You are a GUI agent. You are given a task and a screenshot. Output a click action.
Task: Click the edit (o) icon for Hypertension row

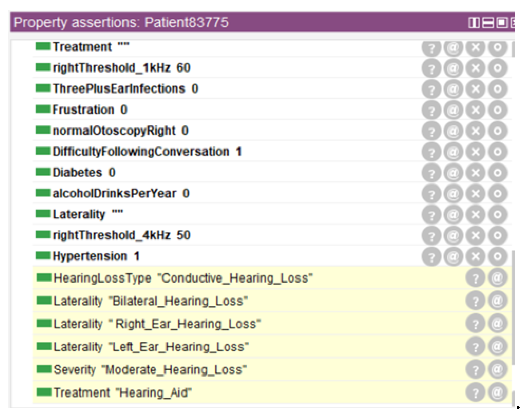(x=497, y=257)
